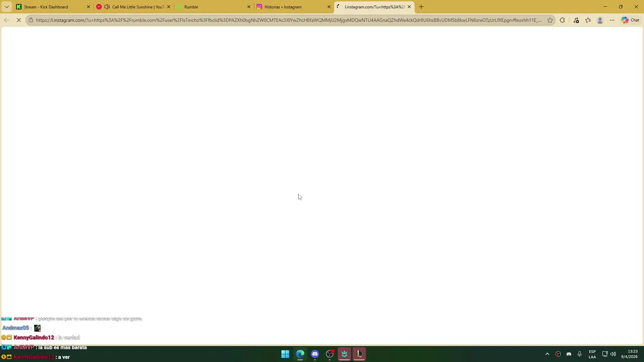Viewport: 644px width, 362px height.
Task: Open the teal lotus app on taskbar
Action: pyautogui.click(x=344, y=354)
